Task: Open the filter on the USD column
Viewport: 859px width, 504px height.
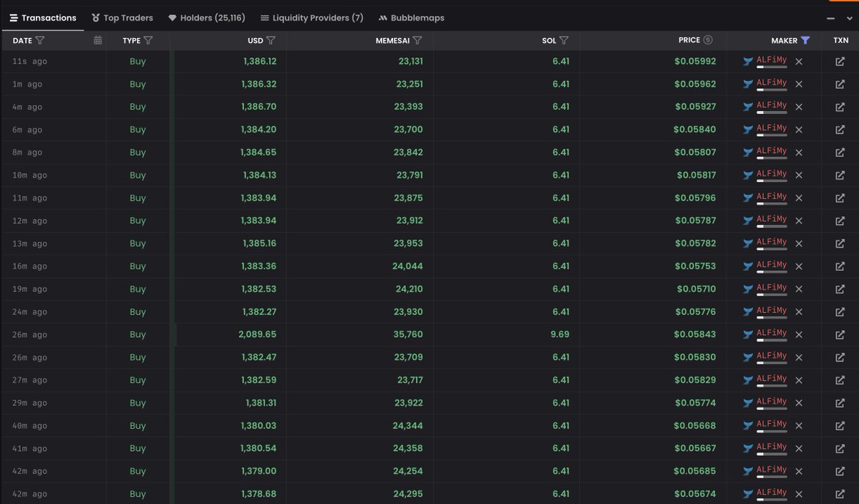Action: (x=271, y=40)
